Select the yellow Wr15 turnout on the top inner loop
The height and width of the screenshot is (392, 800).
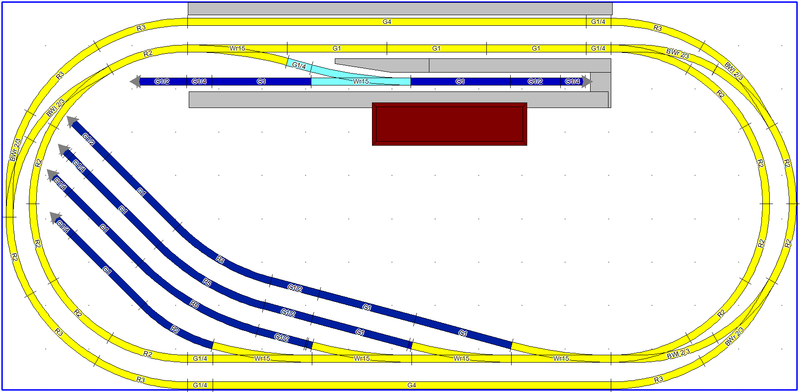pyautogui.click(x=237, y=52)
